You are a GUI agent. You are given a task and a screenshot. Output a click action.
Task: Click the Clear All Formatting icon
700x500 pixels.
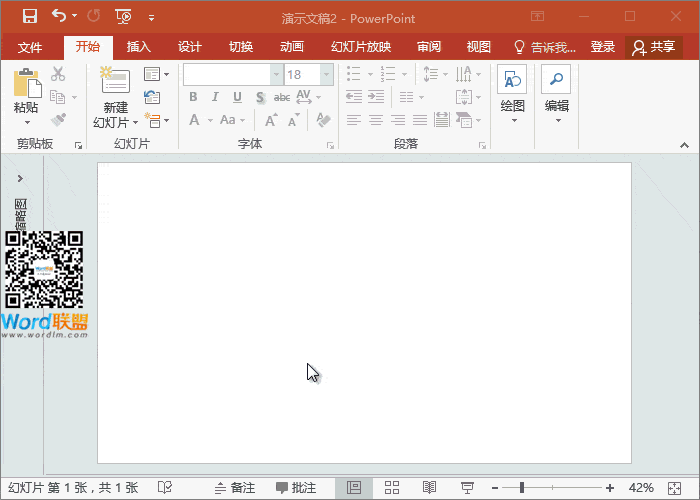point(323,120)
